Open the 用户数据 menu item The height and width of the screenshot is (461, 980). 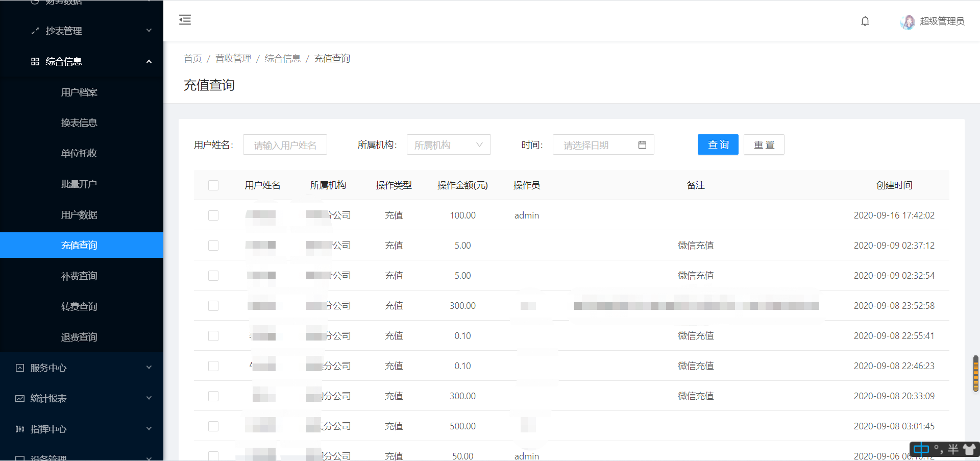pos(82,215)
